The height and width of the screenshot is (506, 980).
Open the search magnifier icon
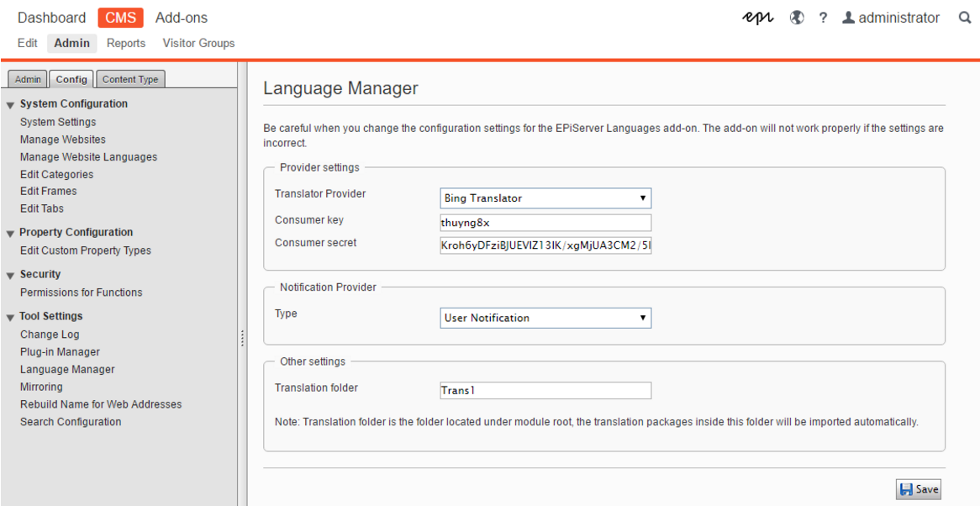(x=965, y=18)
